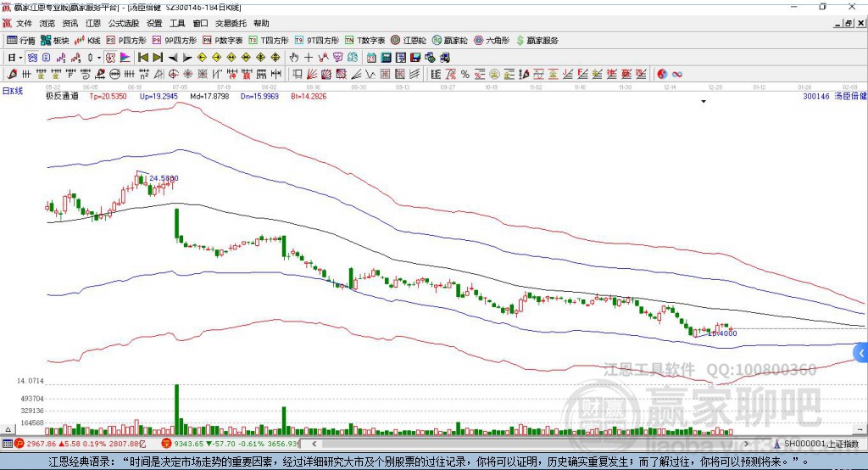Click the n² time lines icon
The height and width of the screenshot is (470, 868).
click(x=144, y=75)
